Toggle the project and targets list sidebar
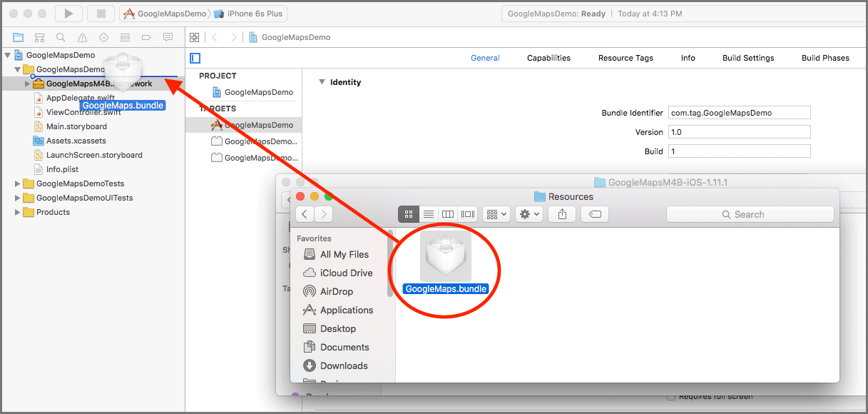 195,58
